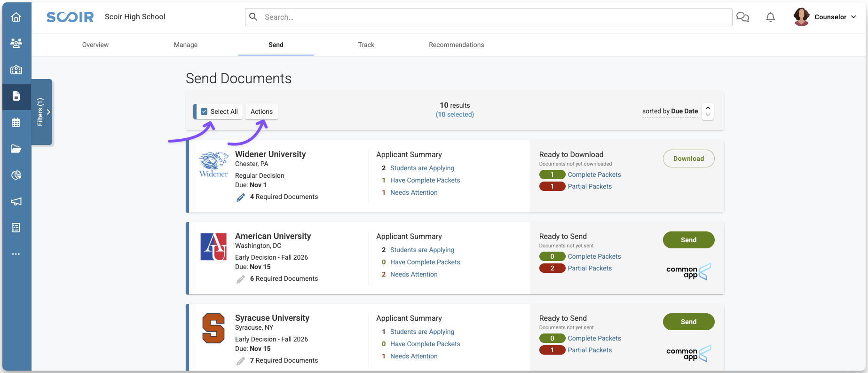Toggle the Select All checkbox
The width and height of the screenshot is (868, 373).
(x=204, y=111)
